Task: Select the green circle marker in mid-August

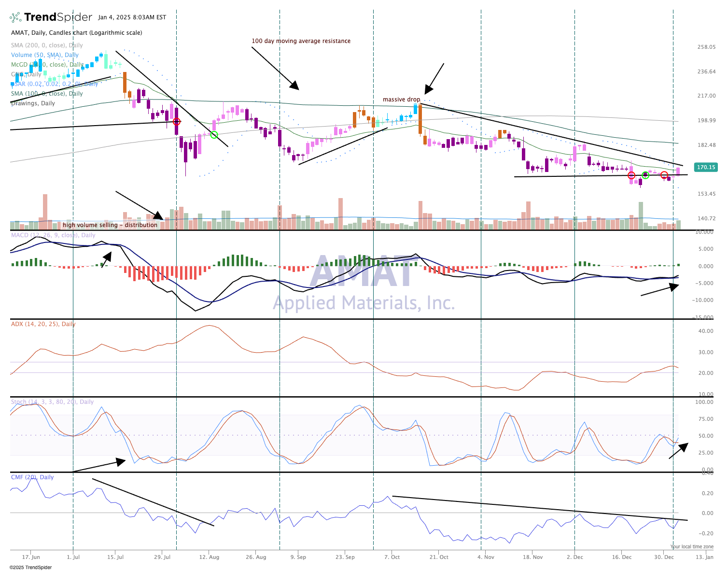Action: [214, 135]
